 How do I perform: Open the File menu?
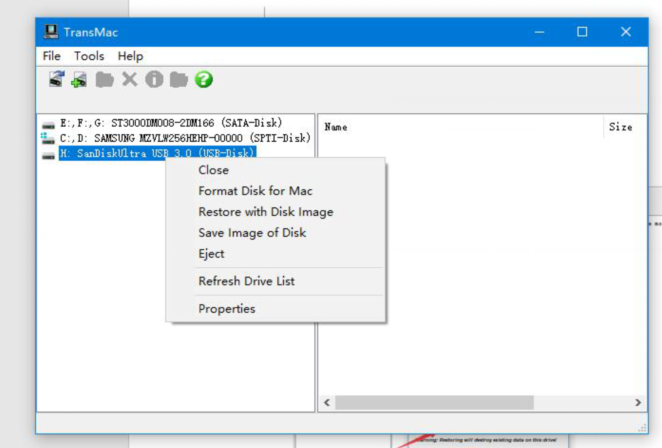pyautogui.click(x=52, y=56)
